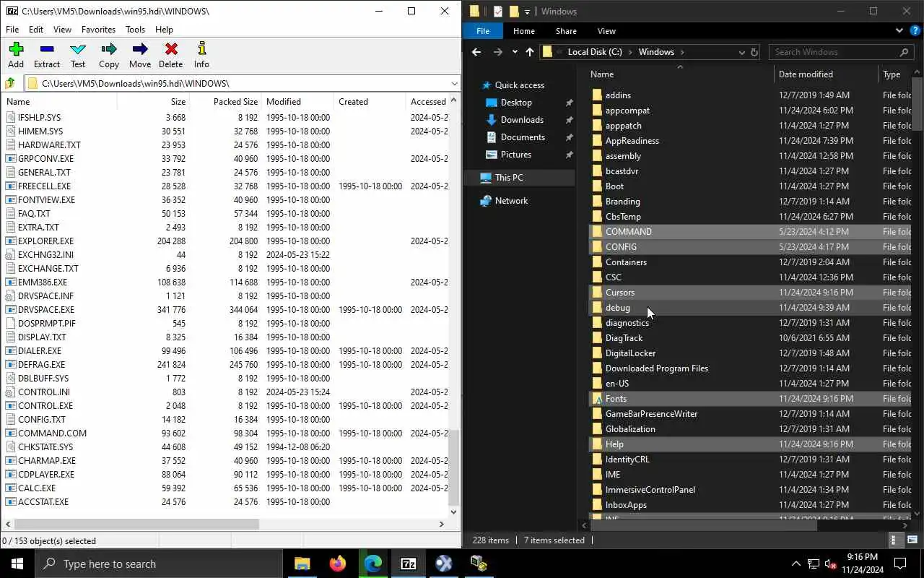Select CONTROL.INI in 7-Zip list
924x578 pixels.
44,392
